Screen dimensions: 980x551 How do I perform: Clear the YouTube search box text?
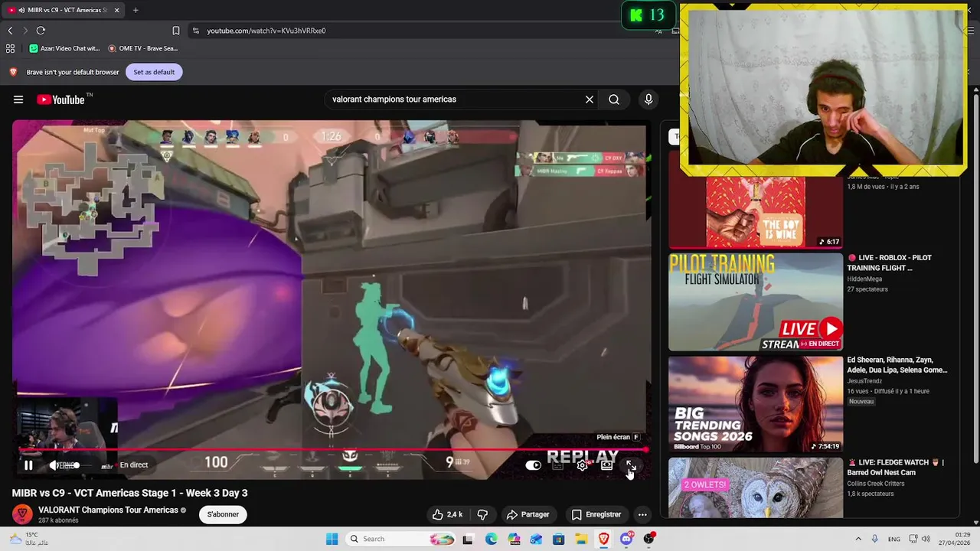(x=590, y=99)
